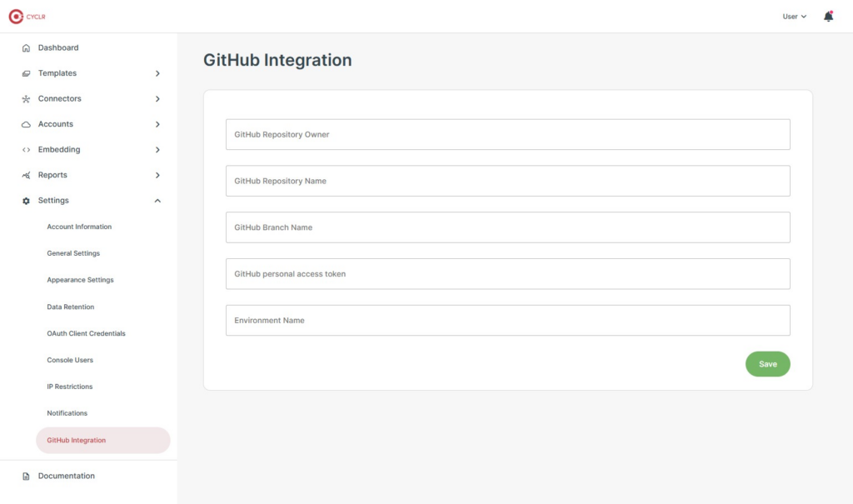The width and height of the screenshot is (853, 504).
Task: Collapse the Settings chevron
Action: tap(157, 201)
